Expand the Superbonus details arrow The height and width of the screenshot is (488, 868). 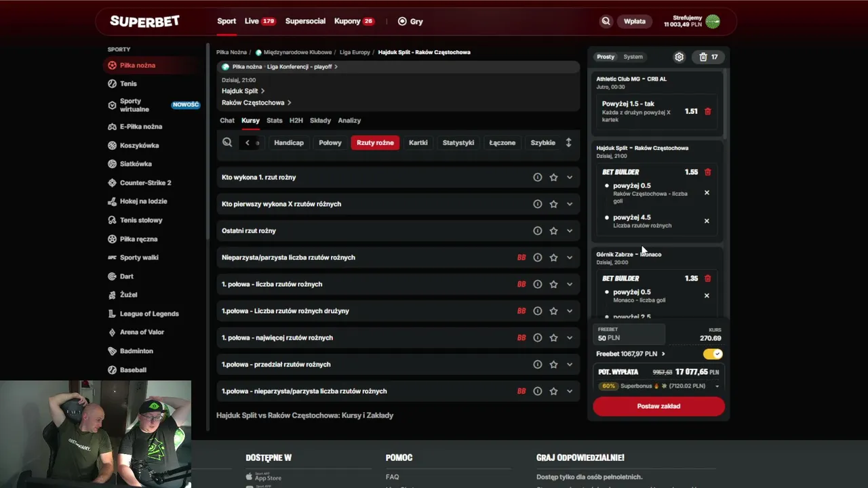[717, 386]
